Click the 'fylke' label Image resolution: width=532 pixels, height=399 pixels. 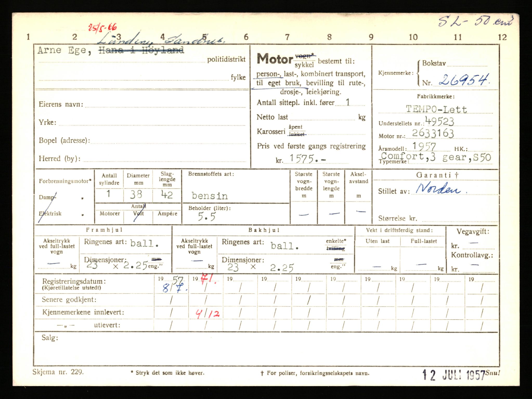coord(238,77)
